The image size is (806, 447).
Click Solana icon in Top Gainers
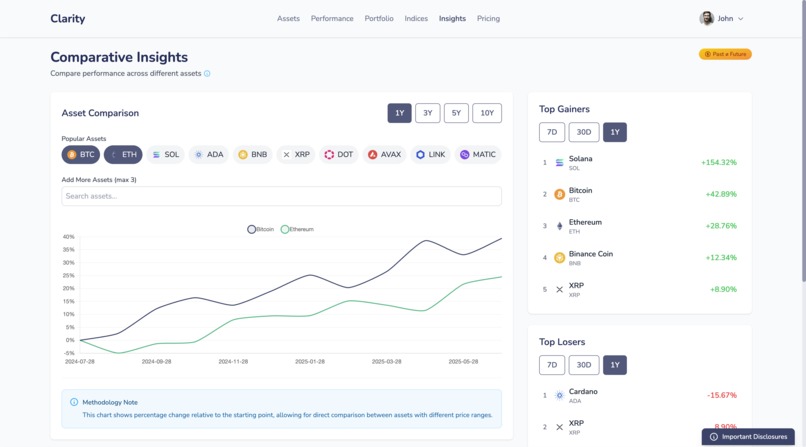559,163
